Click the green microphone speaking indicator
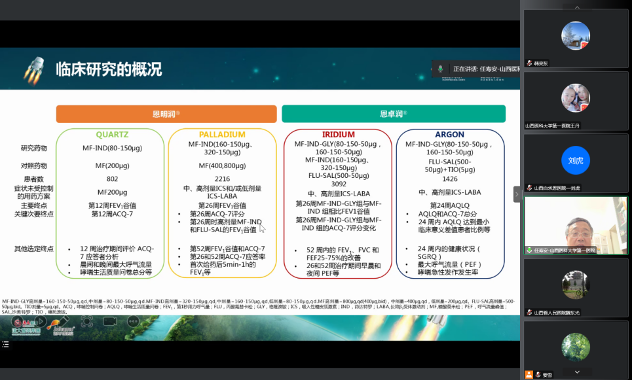The width and height of the screenshot is (632, 380). click(x=441, y=69)
